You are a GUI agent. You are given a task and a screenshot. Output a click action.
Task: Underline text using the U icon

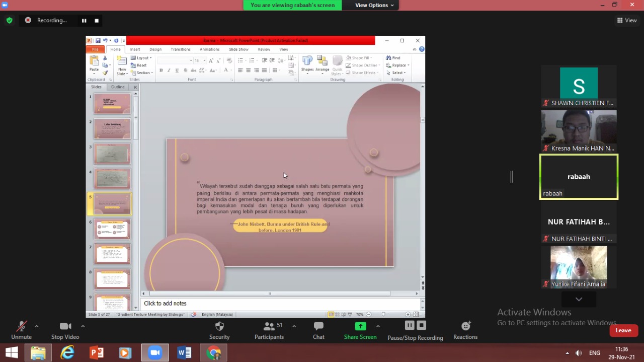[x=177, y=70]
